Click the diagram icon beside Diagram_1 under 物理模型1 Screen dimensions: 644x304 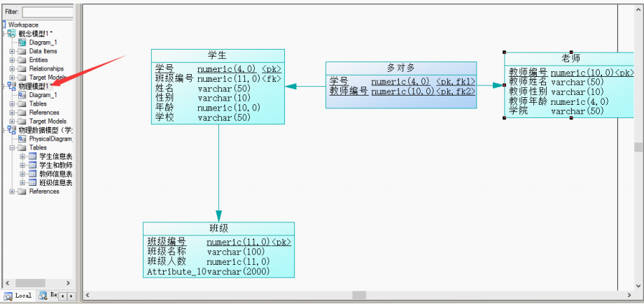click(x=22, y=95)
